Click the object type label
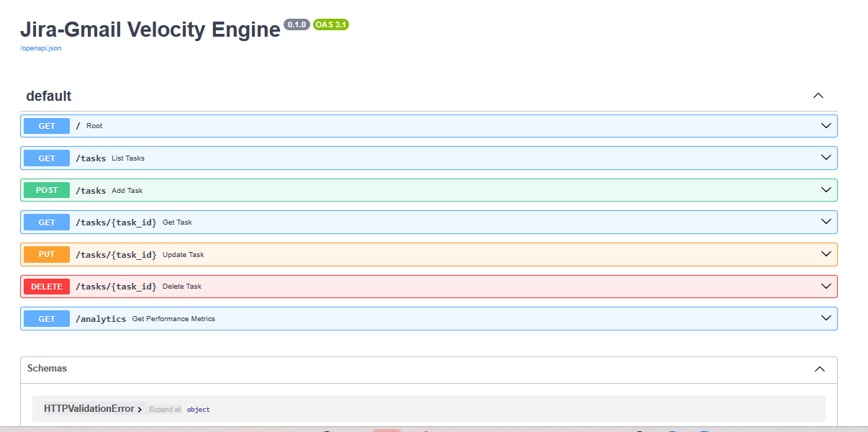This screenshot has width=868, height=432. click(198, 409)
